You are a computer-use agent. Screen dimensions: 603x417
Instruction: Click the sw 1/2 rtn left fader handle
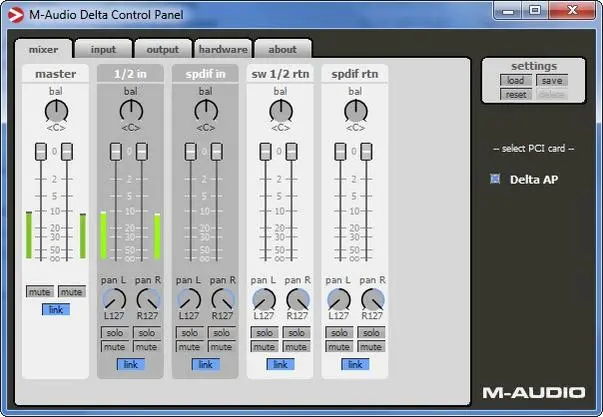[265, 152]
